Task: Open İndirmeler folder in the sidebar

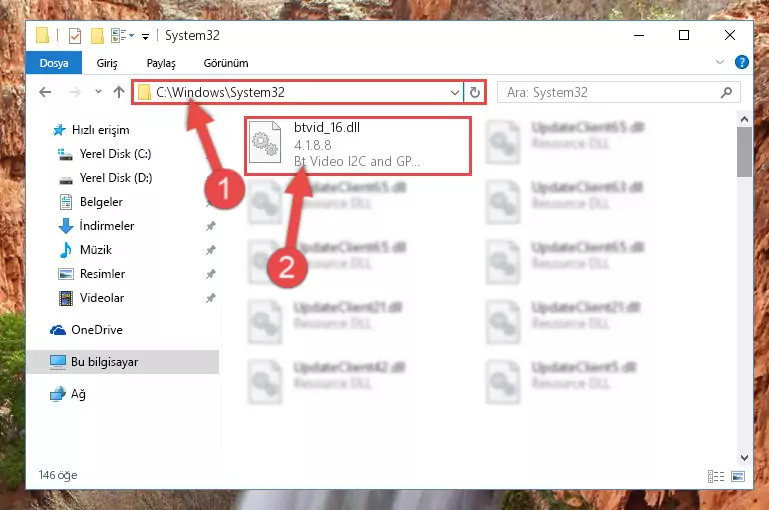Action: pyautogui.click(x=96, y=226)
